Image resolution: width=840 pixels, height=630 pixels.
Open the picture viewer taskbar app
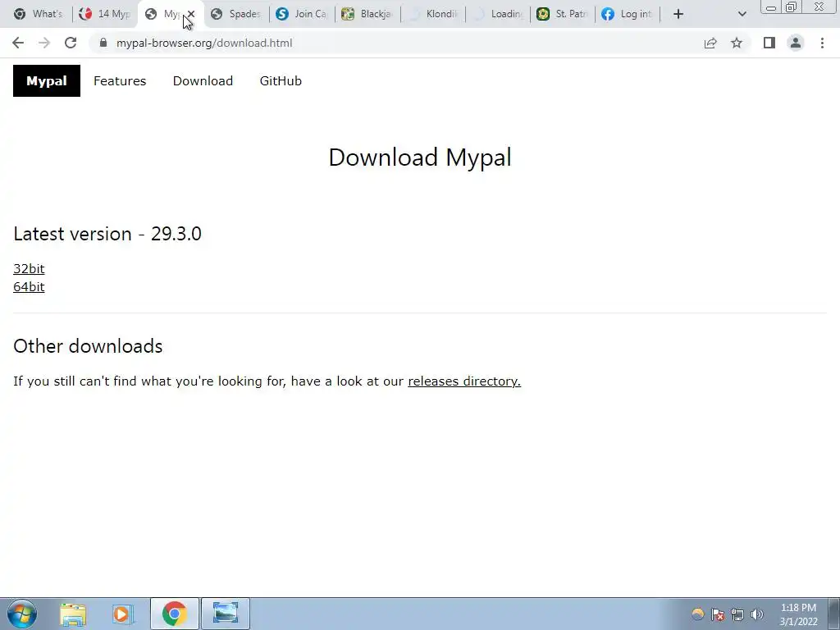pyautogui.click(x=226, y=614)
